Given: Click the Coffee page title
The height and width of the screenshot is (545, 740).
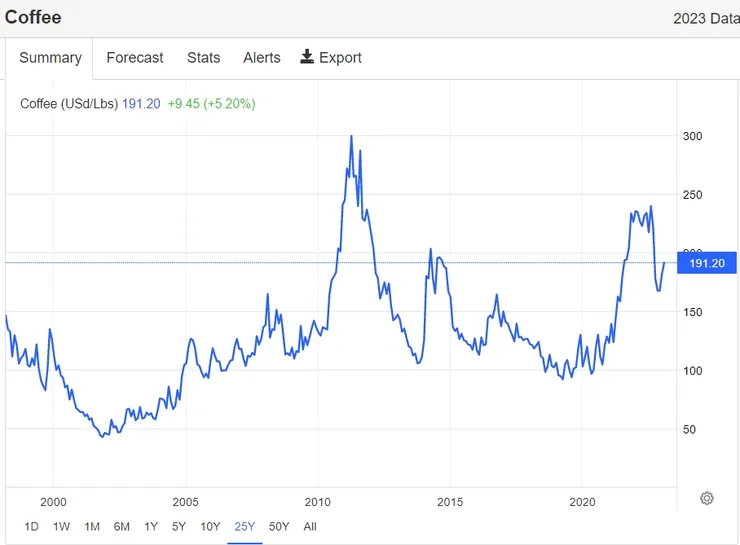Looking at the screenshot, I should (x=33, y=17).
